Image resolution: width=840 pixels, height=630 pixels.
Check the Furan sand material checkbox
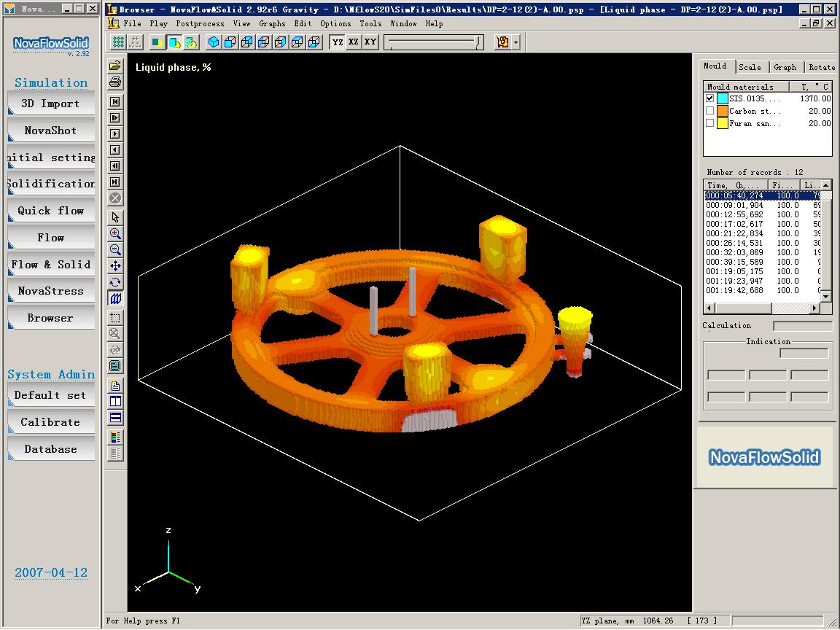click(x=709, y=122)
